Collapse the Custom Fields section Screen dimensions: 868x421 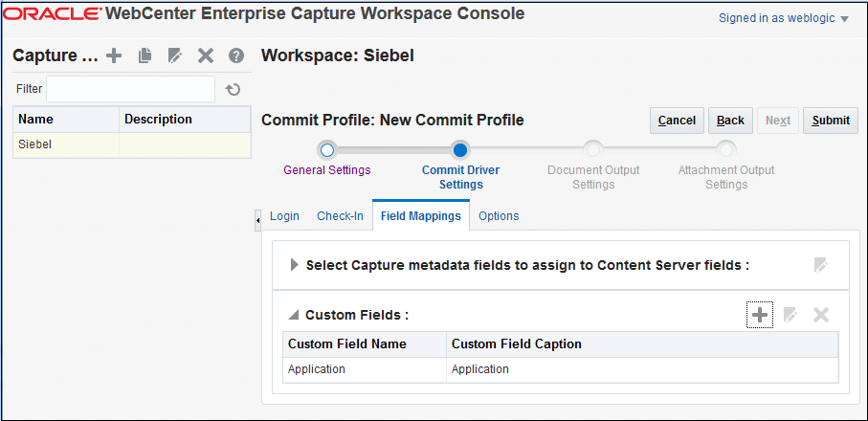[x=295, y=315]
